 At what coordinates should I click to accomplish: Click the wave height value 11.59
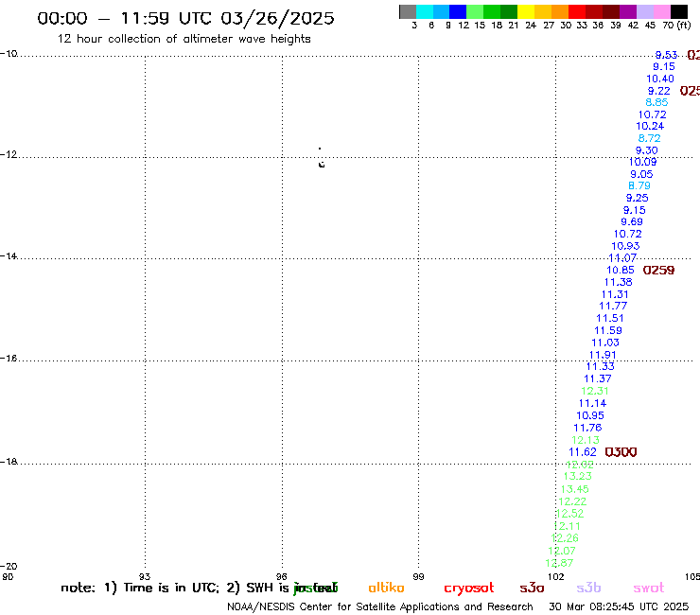click(x=608, y=330)
